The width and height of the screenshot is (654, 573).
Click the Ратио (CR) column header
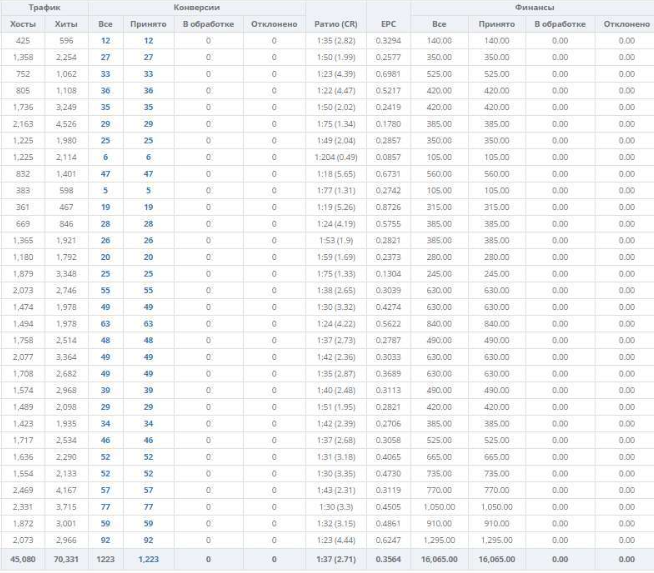(x=336, y=24)
